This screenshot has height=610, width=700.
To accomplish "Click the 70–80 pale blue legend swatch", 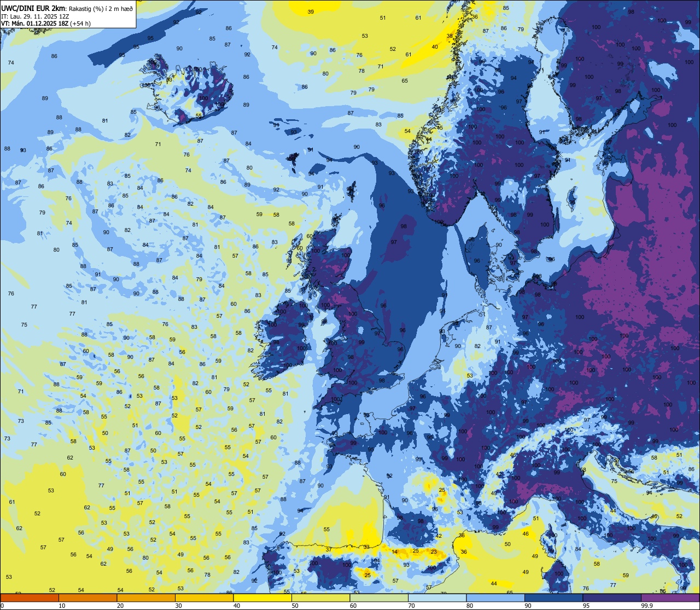I will pos(437,597).
